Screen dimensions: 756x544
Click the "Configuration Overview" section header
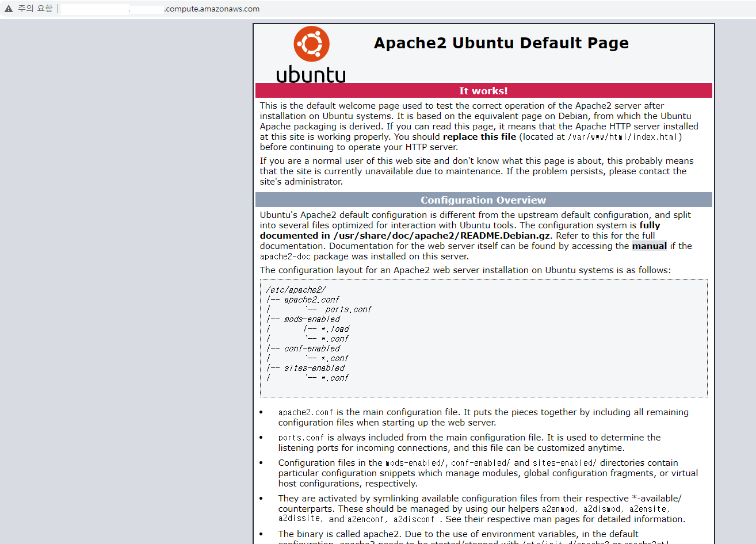click(483, 200)
